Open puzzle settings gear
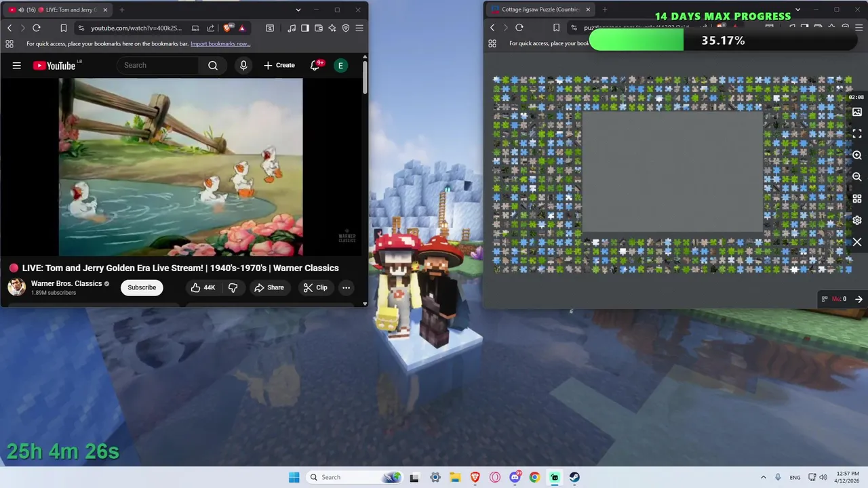This screenshot has height=488, width=868. [857, 220]
